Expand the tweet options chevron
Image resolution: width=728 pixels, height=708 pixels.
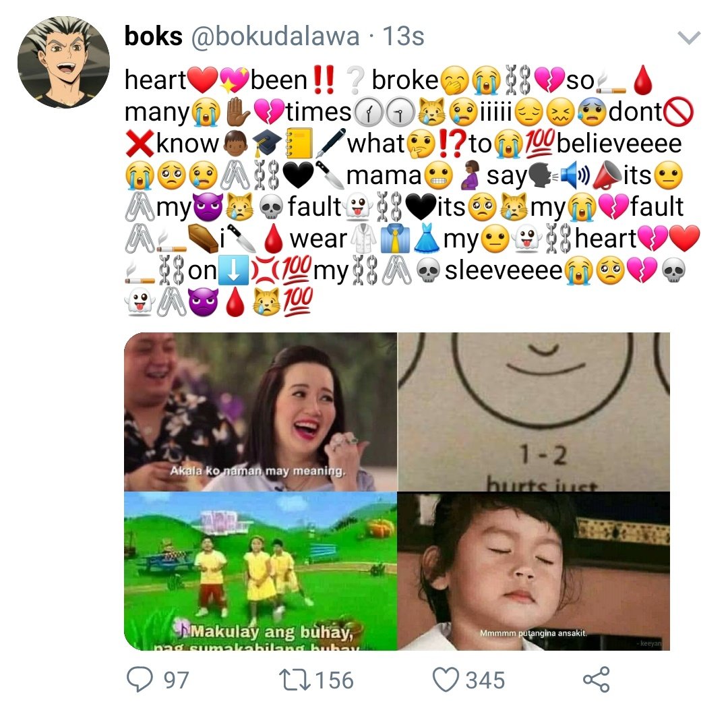688,37
